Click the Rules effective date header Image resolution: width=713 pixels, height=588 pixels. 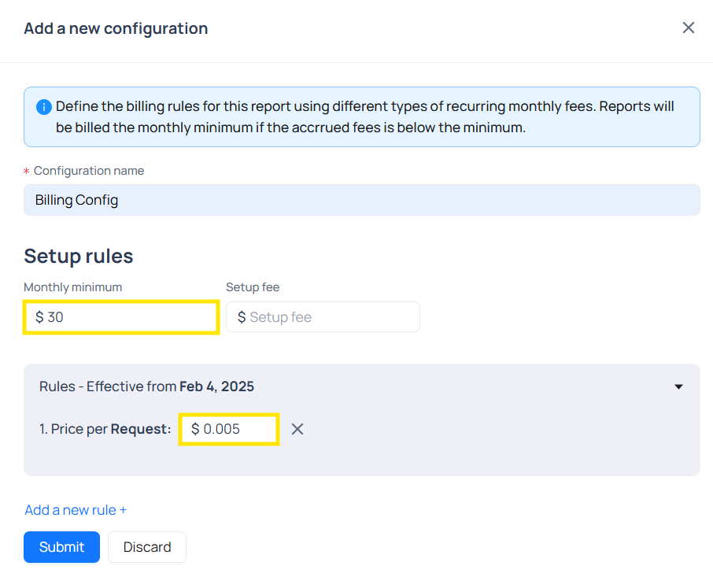(x=146, y=386)
